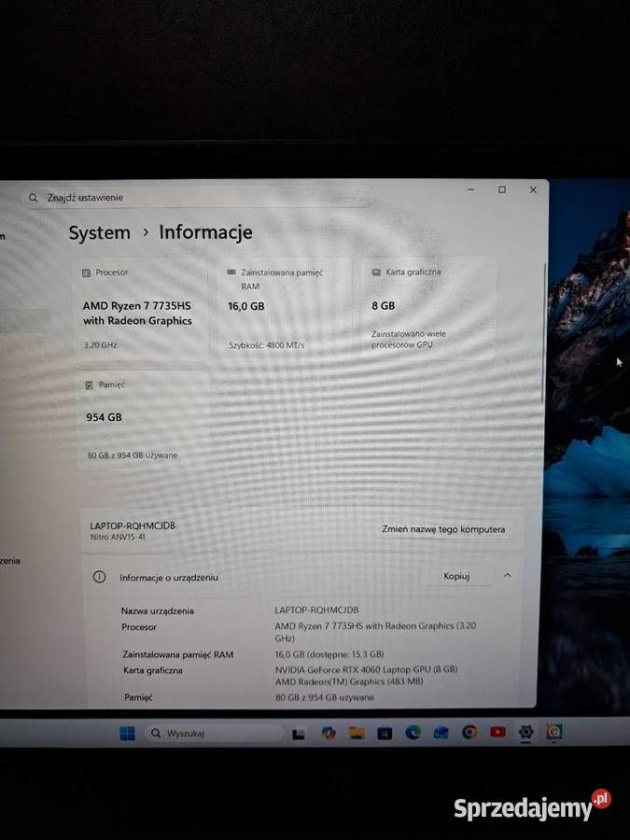Image resolution: width=630 pixels, height=840 pixels.
Task: Open File Explorer folder icon
Action: pyautogui.click(x=357, y=733)
